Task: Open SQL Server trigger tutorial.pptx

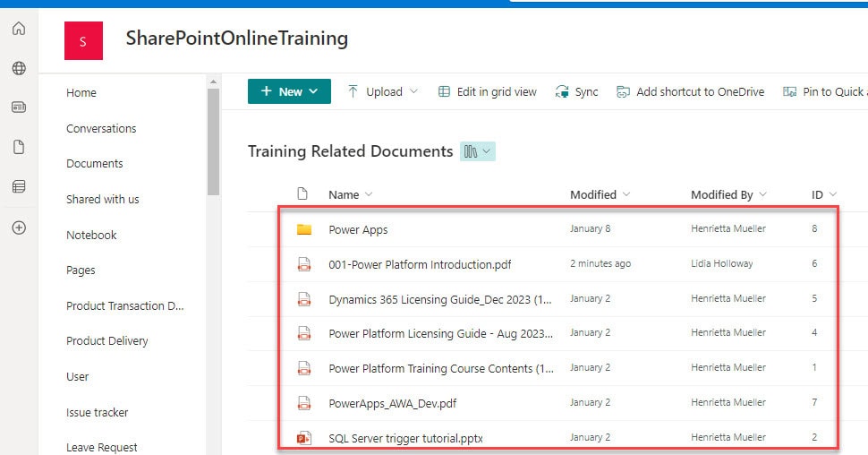Action: [405, 438]
